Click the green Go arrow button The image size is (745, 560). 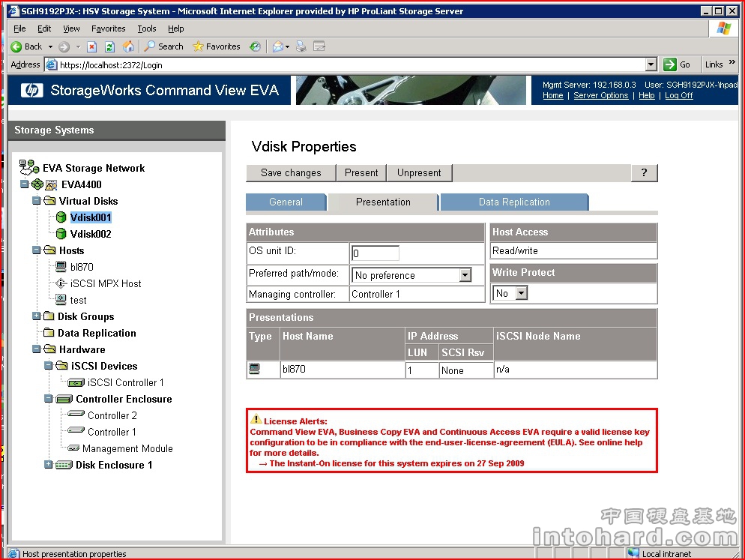[x=670, y=64]
